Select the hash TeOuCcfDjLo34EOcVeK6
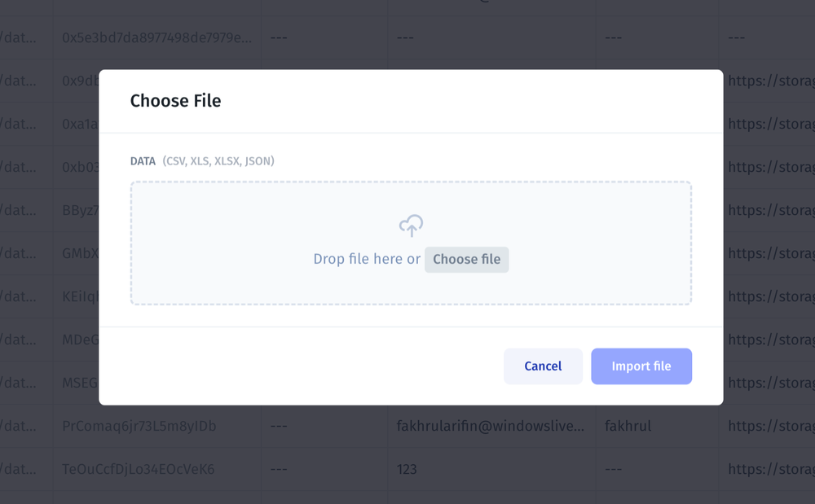Screen dimensions: 815x504 click(139, 469)
